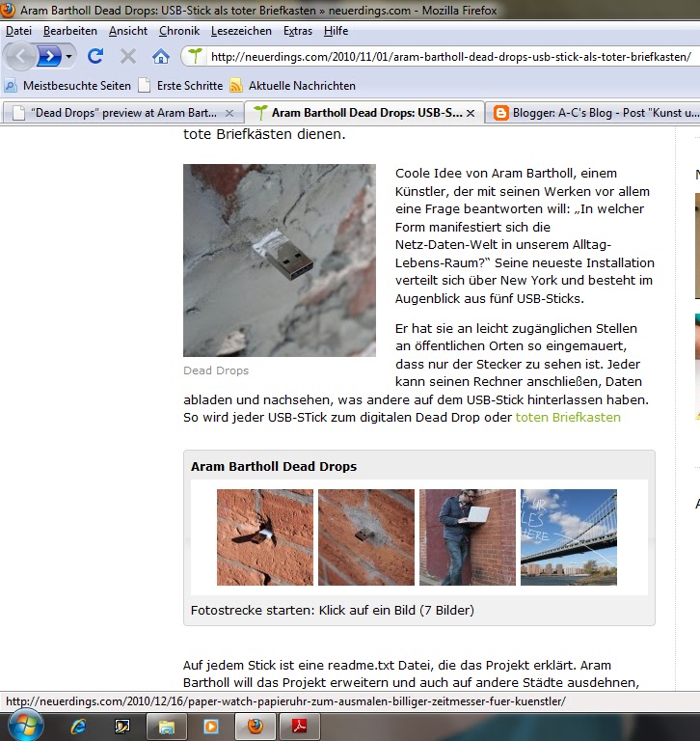Open the Extras menu
700x741 pixels.
[298, 31]
